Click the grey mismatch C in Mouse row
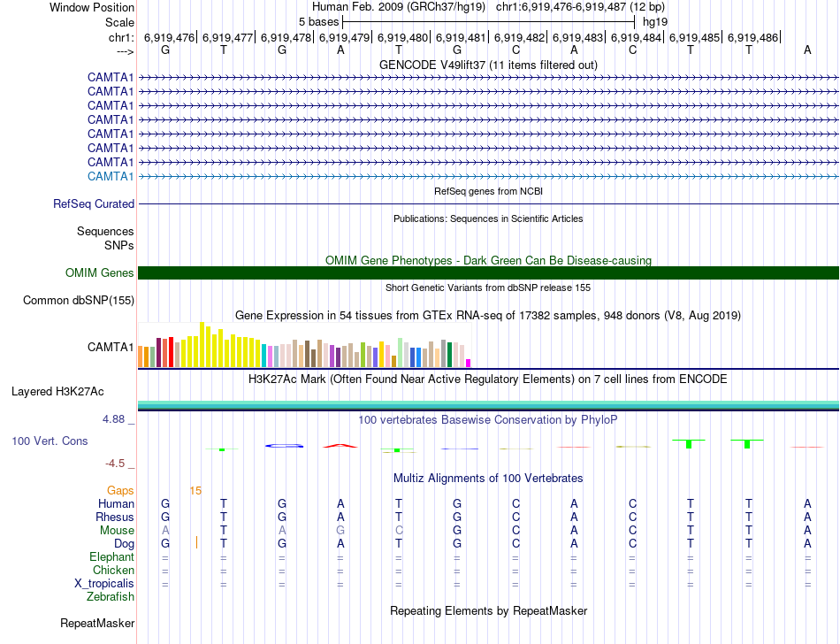 tap(399, 531)
